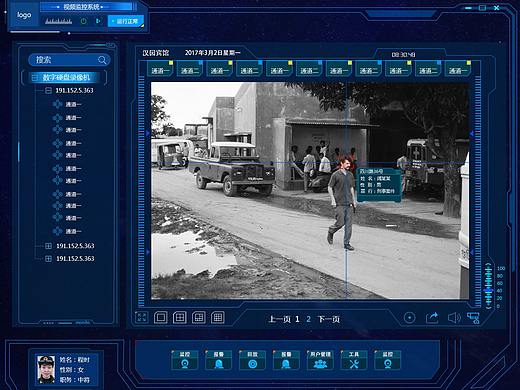520x390 pixels.
Task: Click the 职务：中将 text
Action: tap(74, 380)
